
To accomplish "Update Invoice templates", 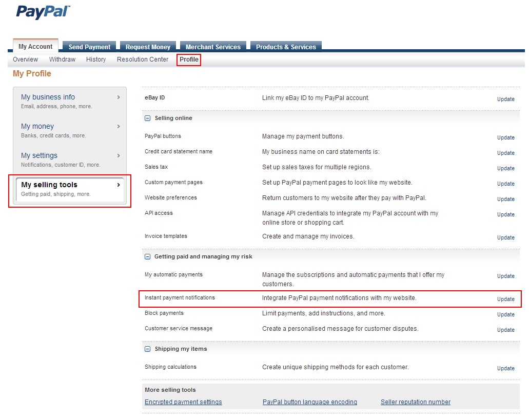I will point(506,237).
